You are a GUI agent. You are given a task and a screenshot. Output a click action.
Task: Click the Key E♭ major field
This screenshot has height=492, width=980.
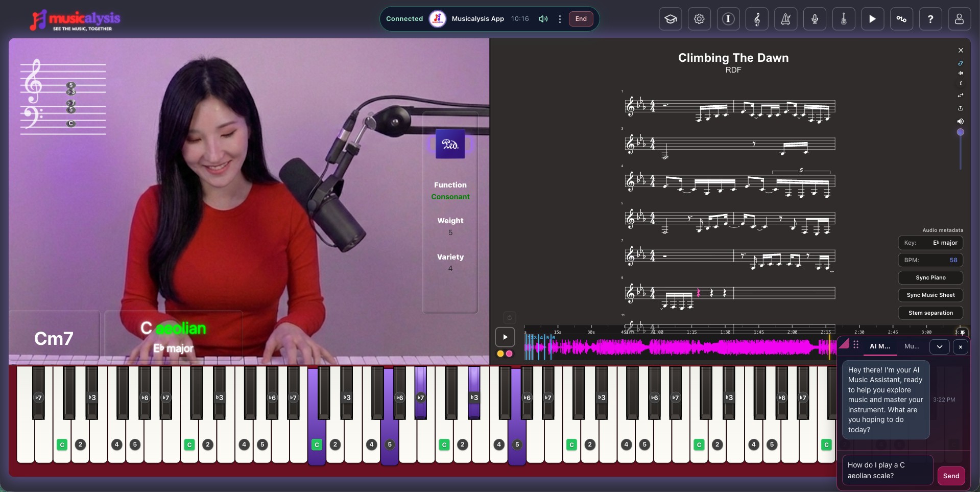(x=930, y=243)
